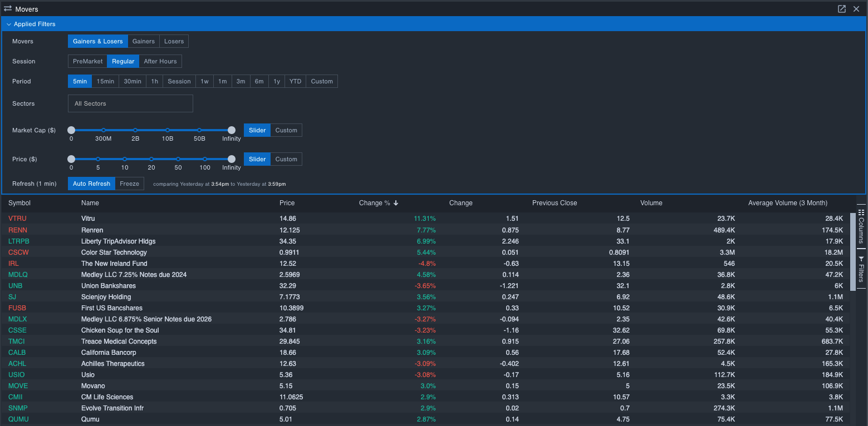868x426 pixels.
Task: Click the Price slider Infinity handle
Action: tap(232, 159)
